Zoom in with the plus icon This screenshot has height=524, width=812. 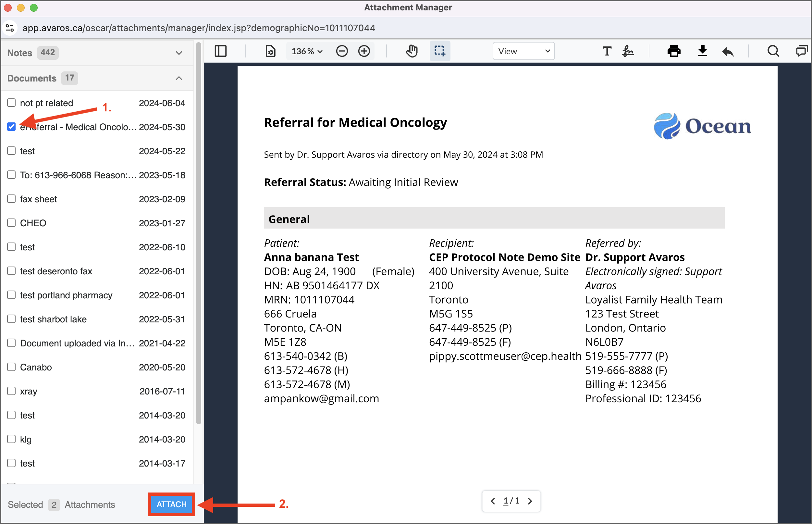364,51
